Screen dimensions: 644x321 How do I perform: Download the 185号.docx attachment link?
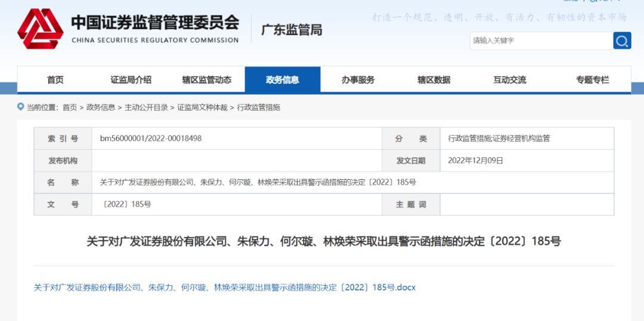225,288
